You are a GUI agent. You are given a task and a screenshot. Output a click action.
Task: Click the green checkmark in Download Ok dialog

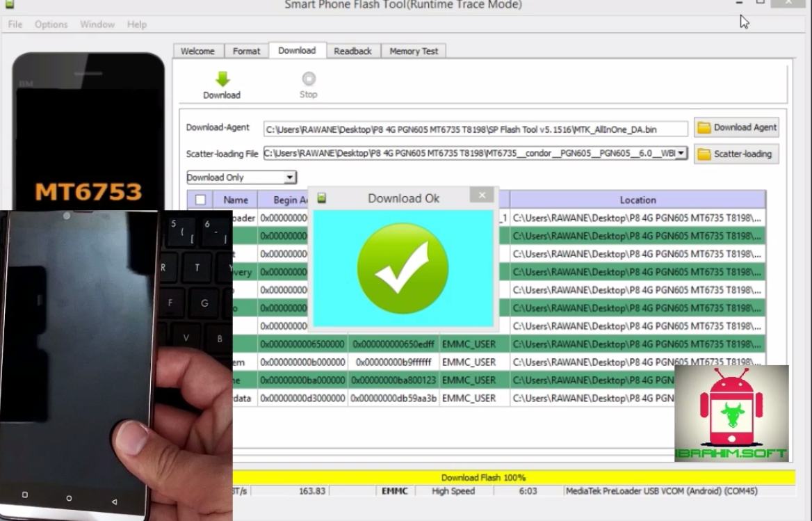pyautogui.click(x=403, y=268)
